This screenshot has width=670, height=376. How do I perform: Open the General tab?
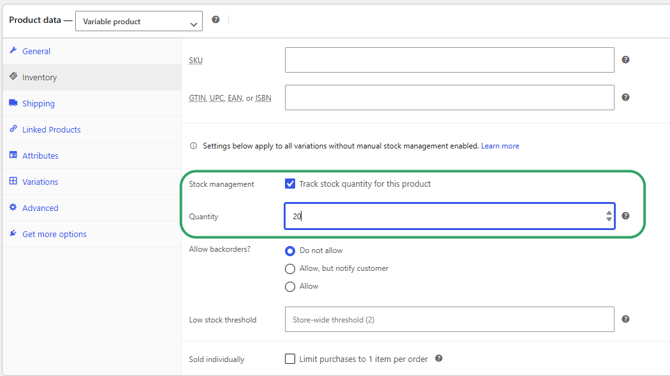point(92,51)
